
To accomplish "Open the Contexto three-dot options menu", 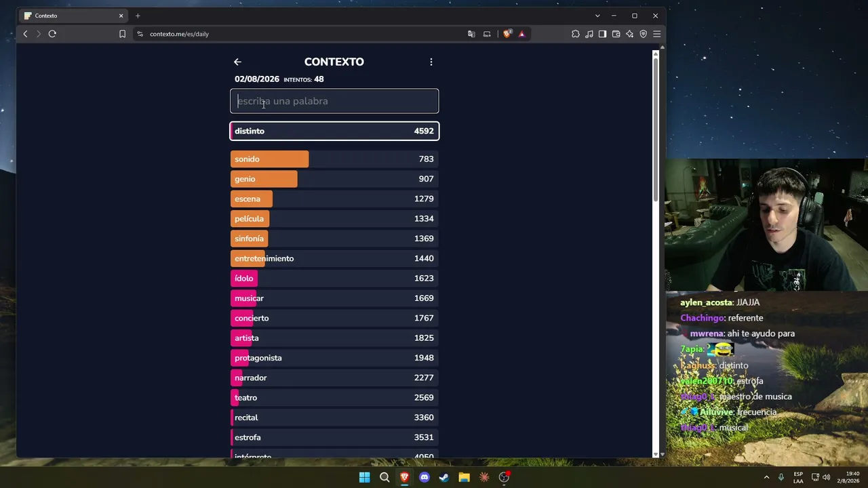I will click(431, 62).
